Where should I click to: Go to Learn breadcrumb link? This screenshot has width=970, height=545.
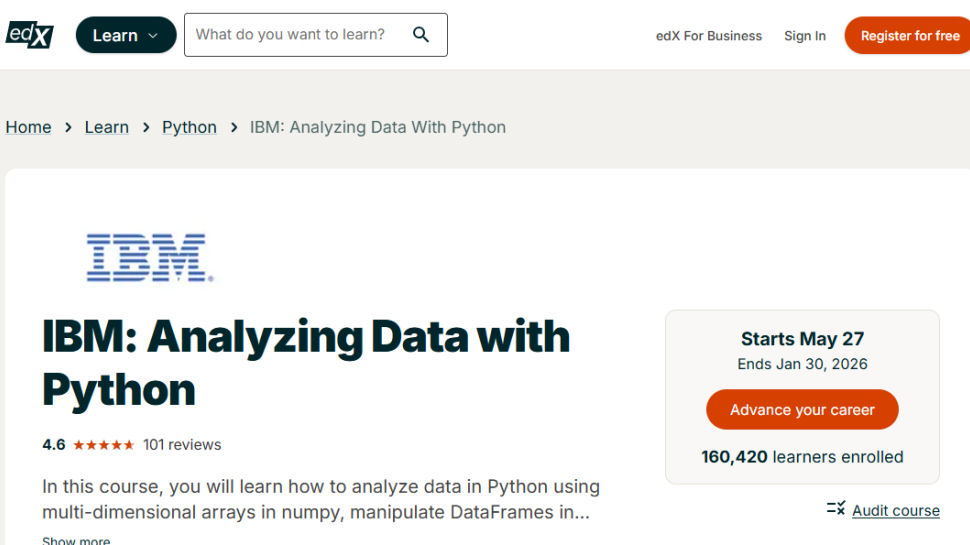(106, 127)
